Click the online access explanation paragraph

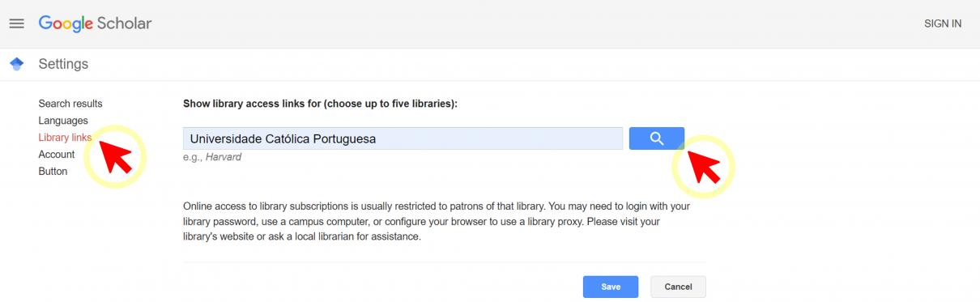coord(437,222)
